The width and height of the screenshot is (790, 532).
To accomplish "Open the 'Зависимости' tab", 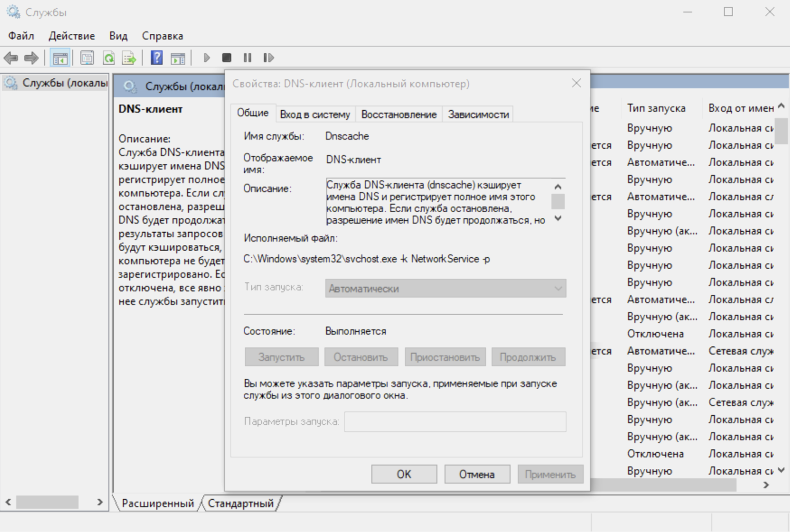I will [x=478, y=114].
